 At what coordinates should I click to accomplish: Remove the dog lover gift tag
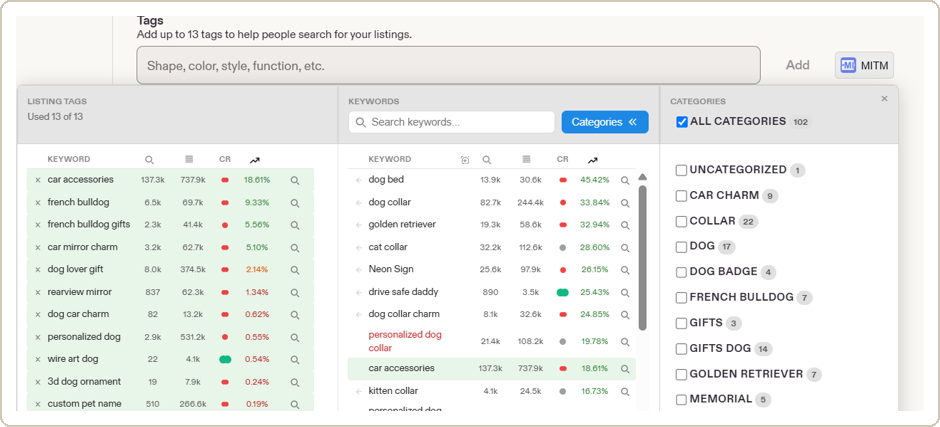pos(38,270)
